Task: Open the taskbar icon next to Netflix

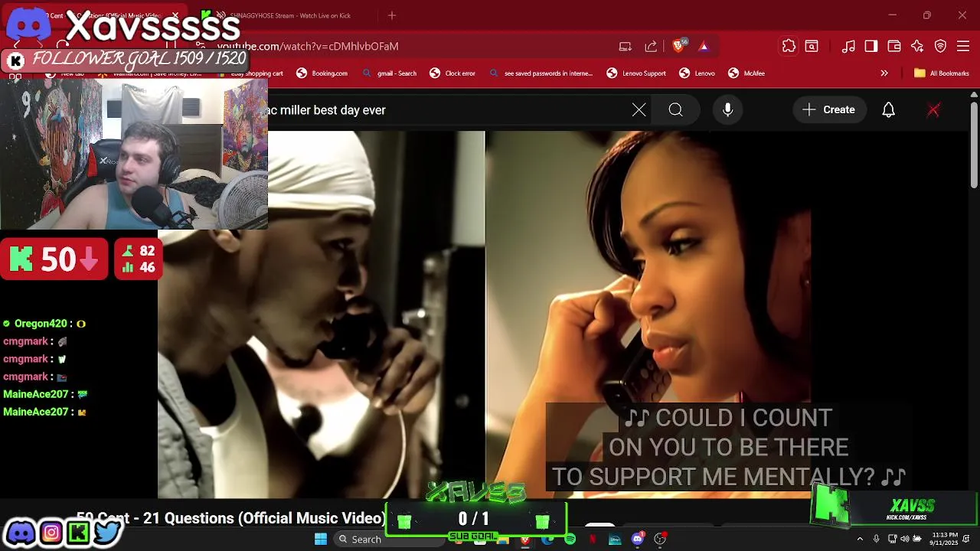Action: [x=615, y=539]
